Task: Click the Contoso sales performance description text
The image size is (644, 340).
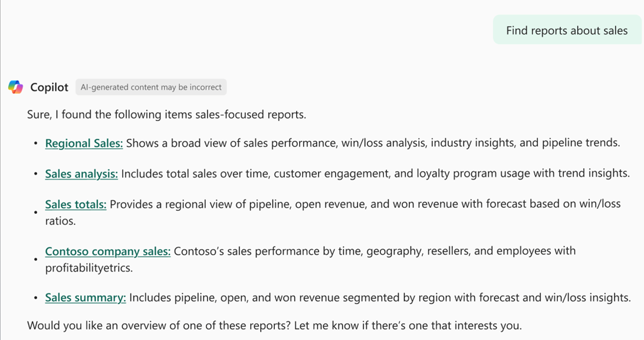Action: click(x=374, y=251)
